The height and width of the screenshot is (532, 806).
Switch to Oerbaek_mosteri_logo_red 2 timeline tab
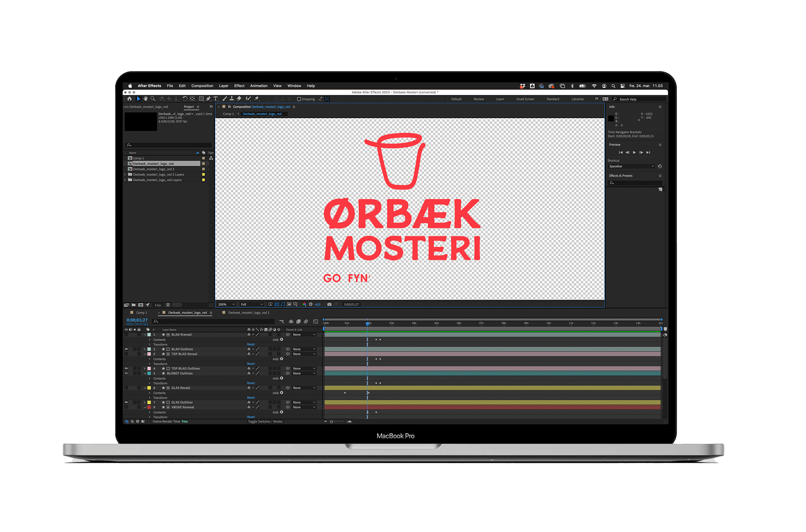[x=249, y=313]
